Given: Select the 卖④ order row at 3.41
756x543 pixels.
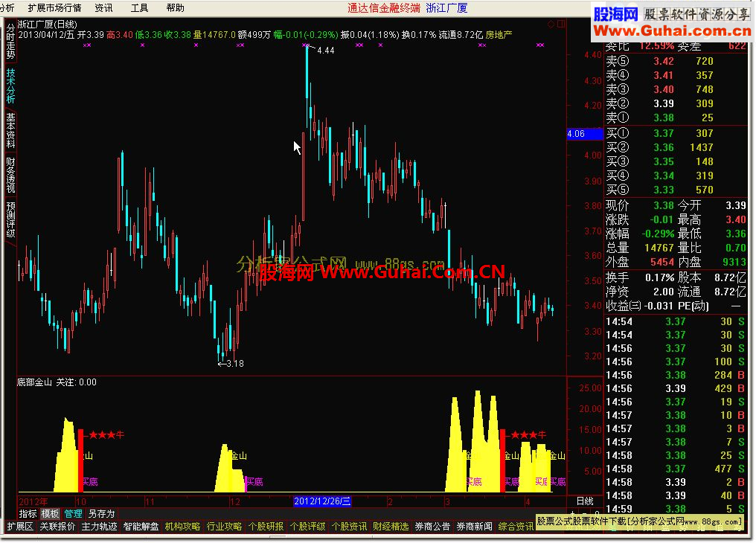Looking at the screenshot, I should click(676, 75).
